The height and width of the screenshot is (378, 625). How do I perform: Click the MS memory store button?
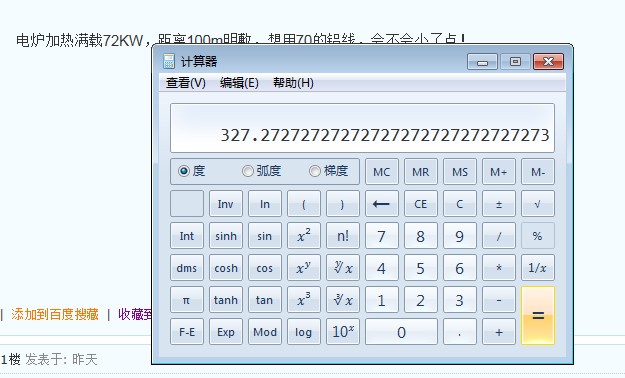click(460, 172)
